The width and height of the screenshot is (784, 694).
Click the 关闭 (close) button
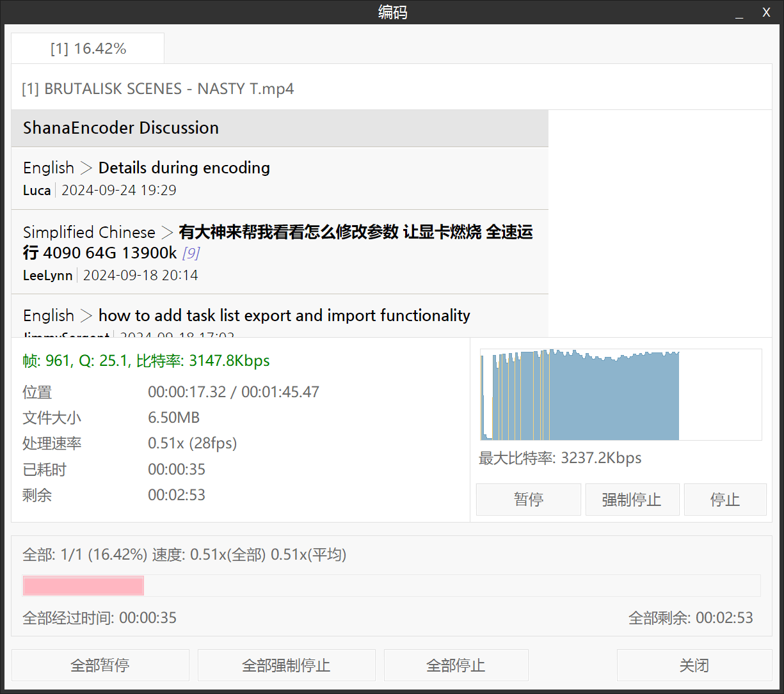click(694, 665)
